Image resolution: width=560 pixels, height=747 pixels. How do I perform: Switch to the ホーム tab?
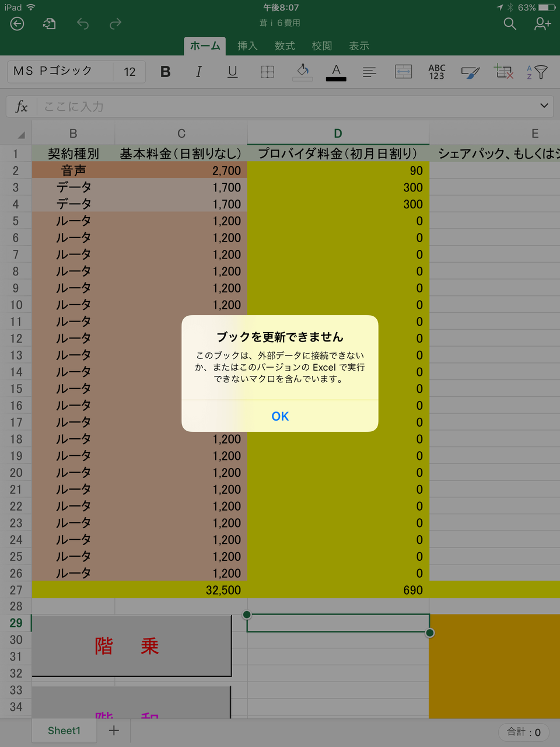(205, 46)
